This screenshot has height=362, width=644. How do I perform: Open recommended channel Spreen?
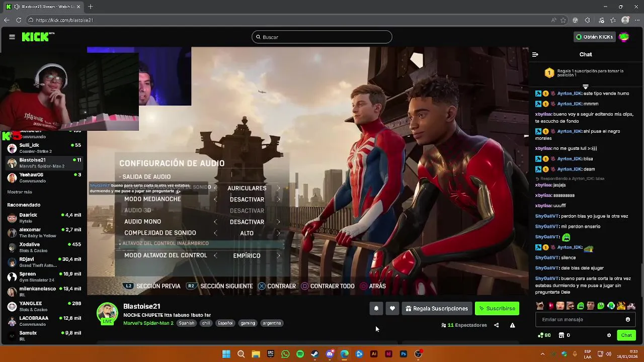(x=44, y=277)
